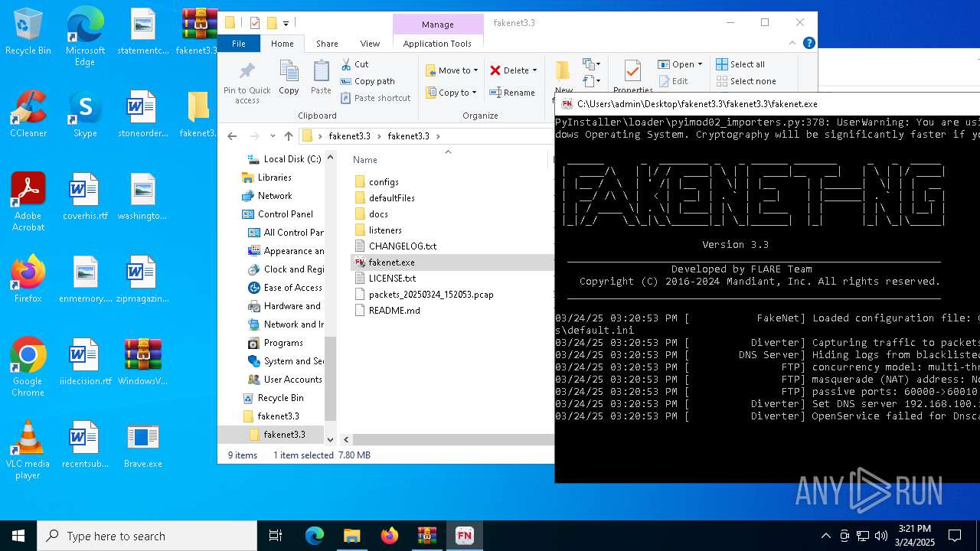Screen dimensions: 980x551
Task: Open the Recycle Bin desktop icon
Action: click(28, 32)
